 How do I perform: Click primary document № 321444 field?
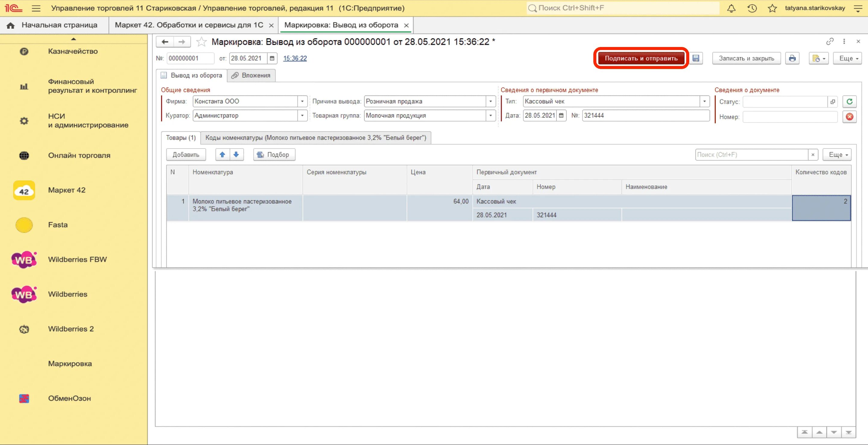click(645, 115)
